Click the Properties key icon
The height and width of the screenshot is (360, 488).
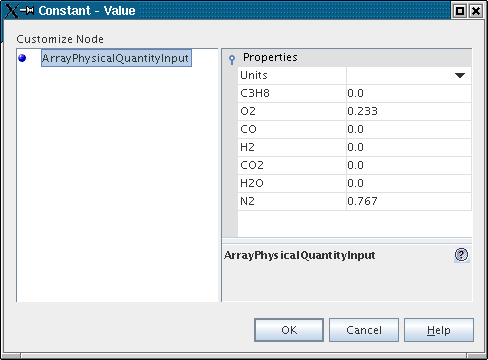point(232,59)
